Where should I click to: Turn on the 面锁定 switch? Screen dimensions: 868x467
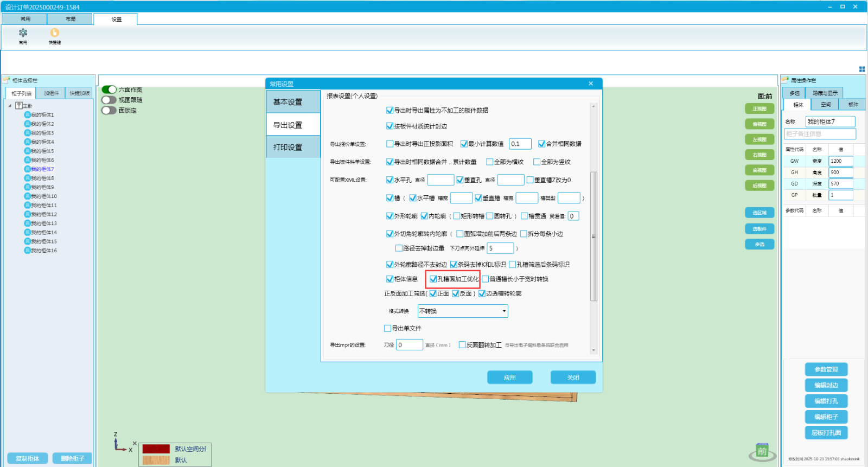click(x=109, y=110)
